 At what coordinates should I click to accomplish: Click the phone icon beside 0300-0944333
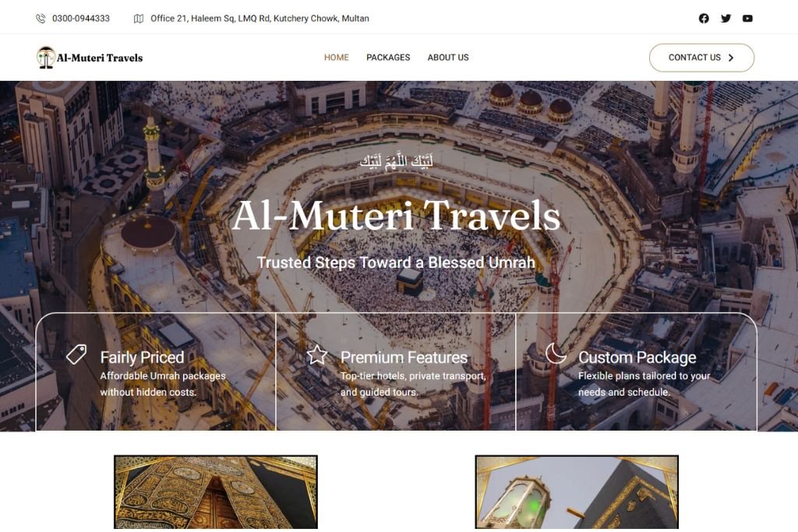41,19
